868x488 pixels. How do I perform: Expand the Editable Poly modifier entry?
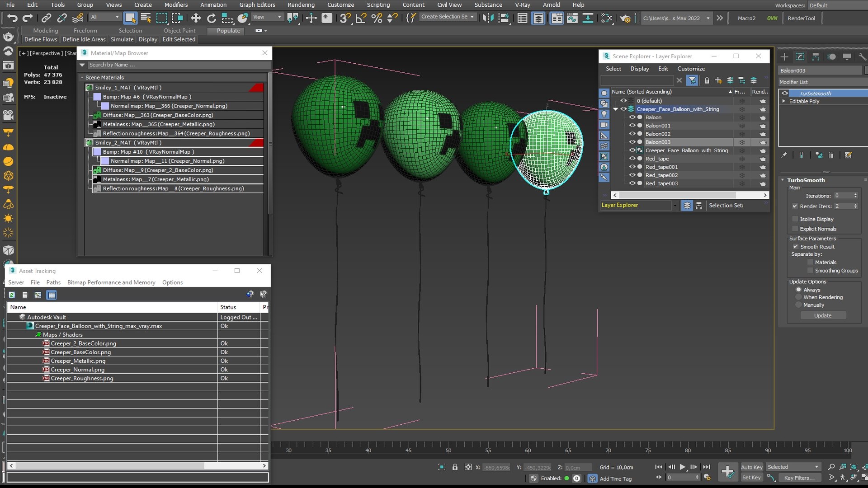point(784,101)
